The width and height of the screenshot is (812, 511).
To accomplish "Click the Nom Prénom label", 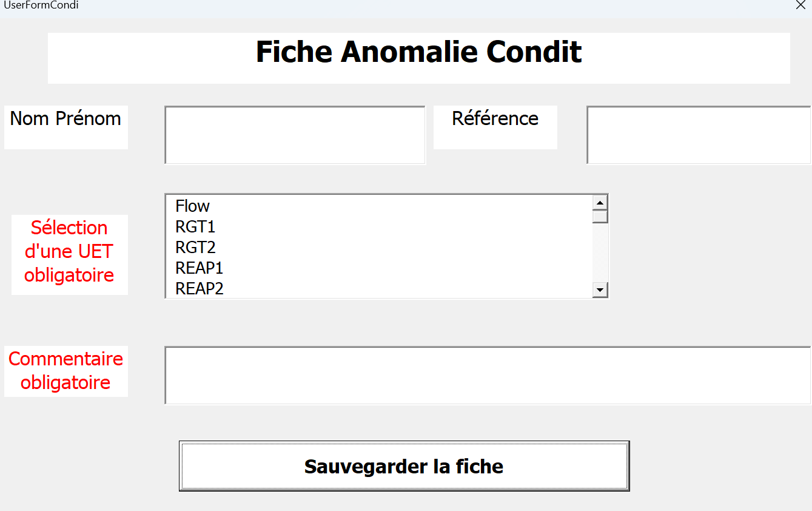I will coord(65,119).
